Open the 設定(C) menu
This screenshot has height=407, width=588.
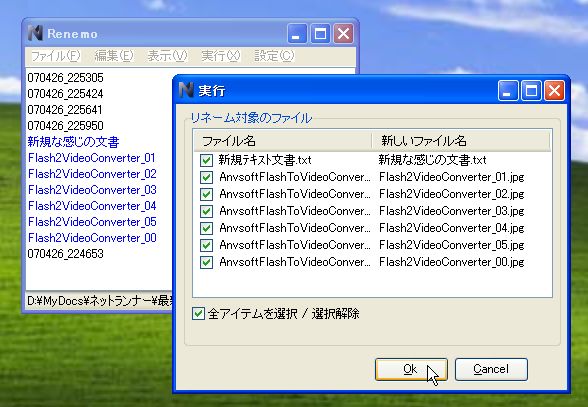274,56
